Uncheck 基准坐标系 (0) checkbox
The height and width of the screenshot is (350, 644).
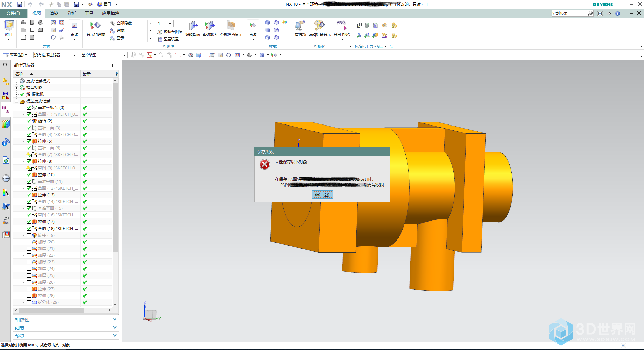point(29,108)
